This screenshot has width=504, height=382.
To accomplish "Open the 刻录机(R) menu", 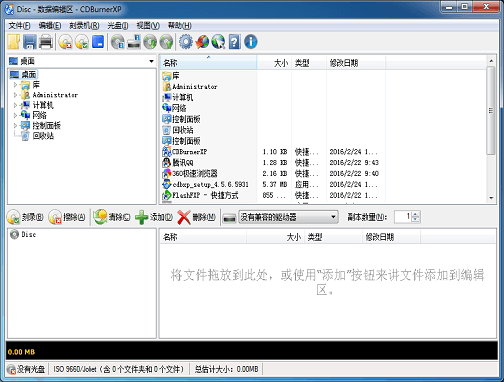I will (84, 26).
